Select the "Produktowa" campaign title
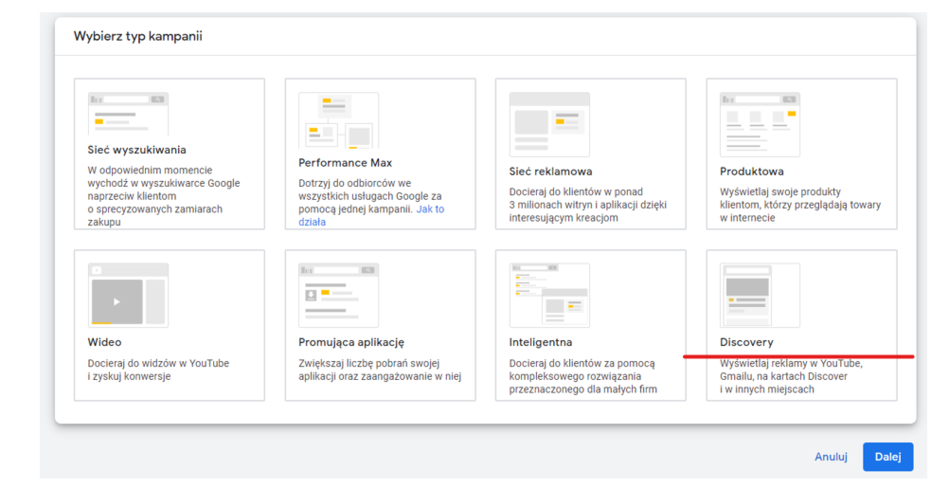 751,171
